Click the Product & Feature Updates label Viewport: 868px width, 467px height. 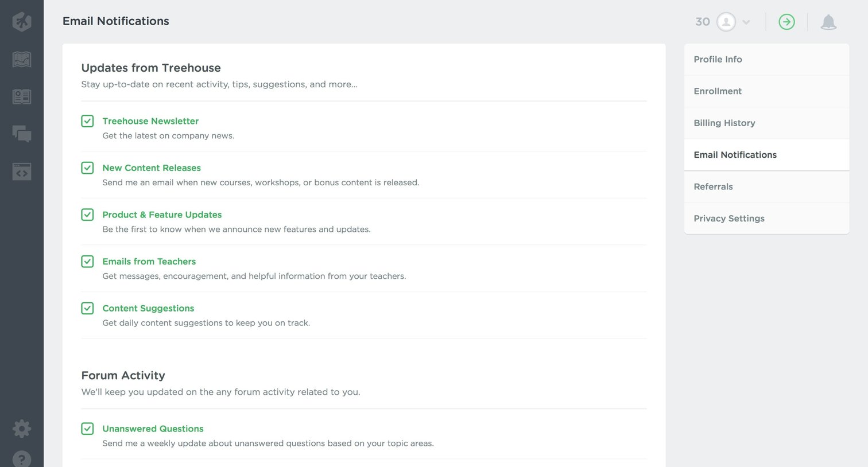point(162,215)
